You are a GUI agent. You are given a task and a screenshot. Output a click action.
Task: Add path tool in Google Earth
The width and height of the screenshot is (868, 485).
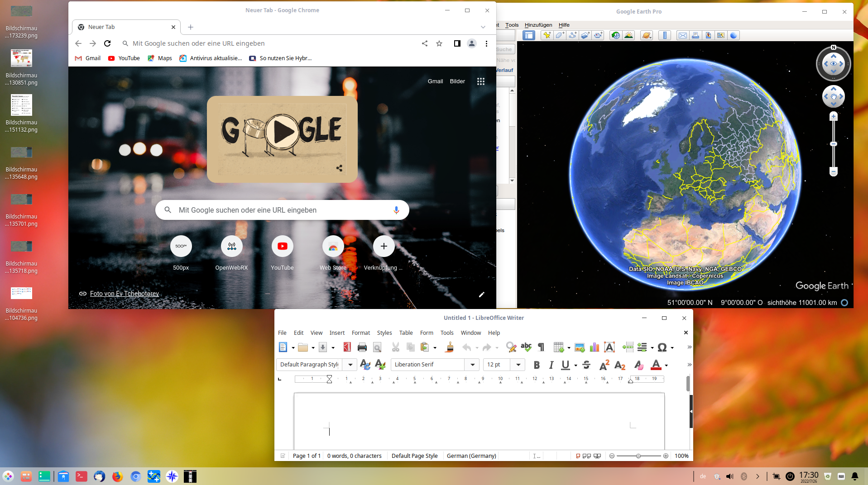coord(572,35)
